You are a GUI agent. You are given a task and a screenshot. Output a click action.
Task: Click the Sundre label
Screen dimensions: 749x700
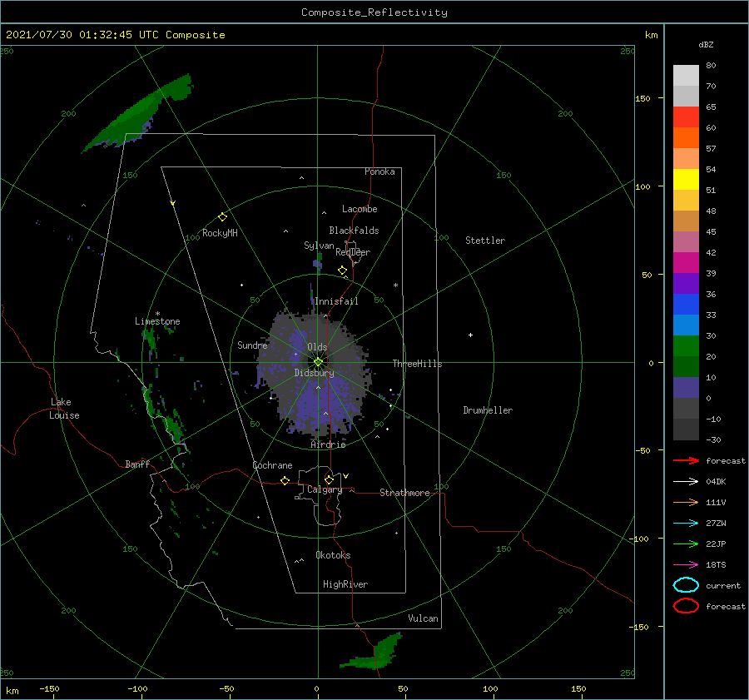coord(252,345)
